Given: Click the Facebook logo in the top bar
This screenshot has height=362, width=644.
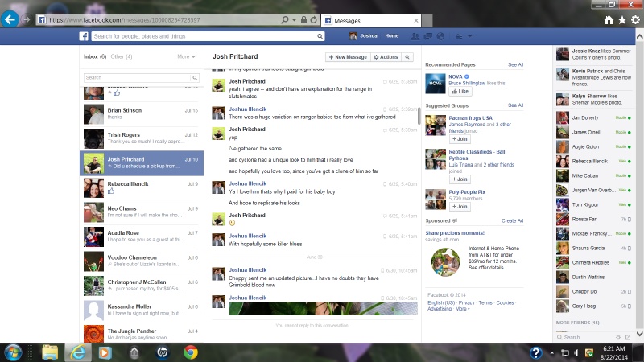Looking at the screenshot, I should tap(84, 36).
